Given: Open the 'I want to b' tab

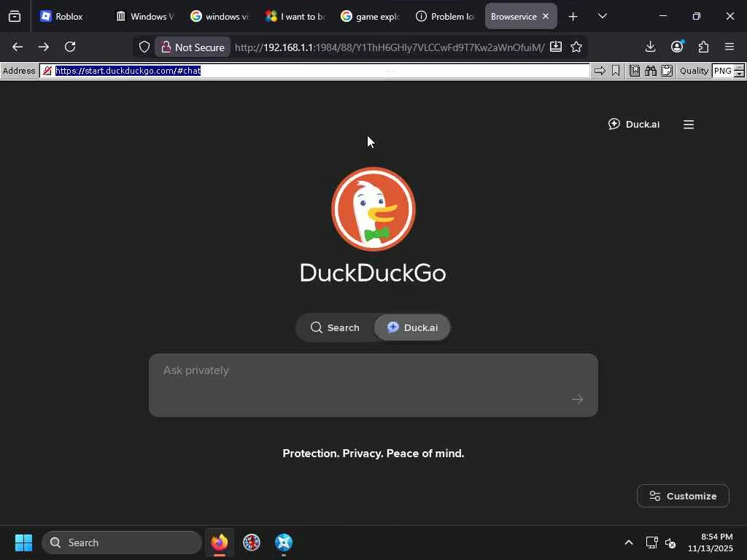Looking at the screenshot, I should click(x=295, y=16).
